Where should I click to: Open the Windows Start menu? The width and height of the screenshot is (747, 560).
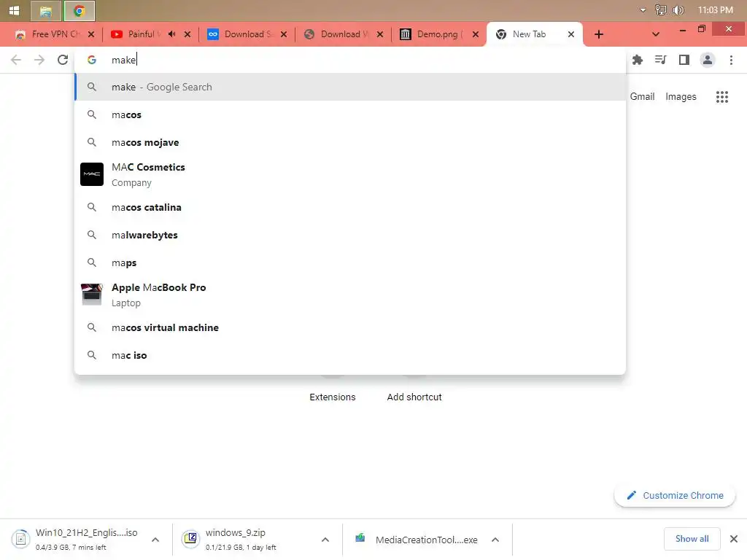point(14,10)
